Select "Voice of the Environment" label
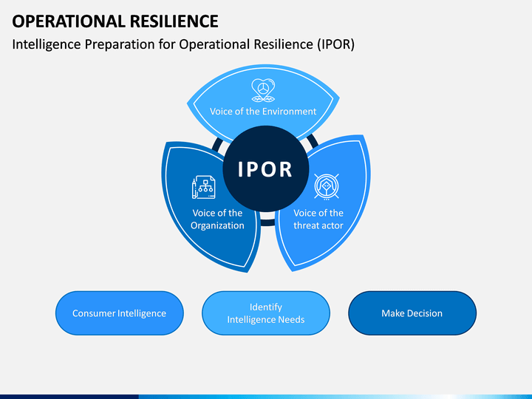532x399 pixels. point(263,112)
